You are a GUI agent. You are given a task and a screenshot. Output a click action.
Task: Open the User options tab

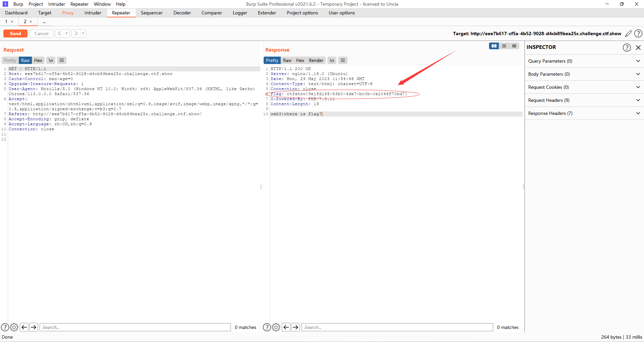[342, 13]
